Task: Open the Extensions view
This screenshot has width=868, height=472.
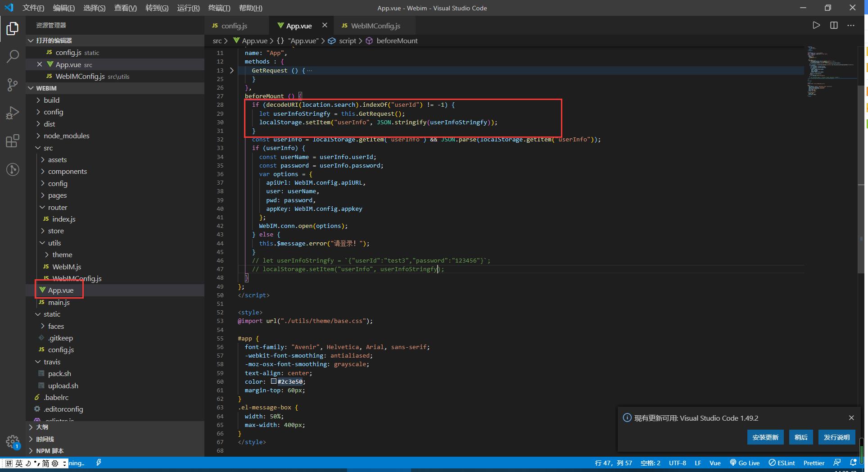Action: (13, 141)
